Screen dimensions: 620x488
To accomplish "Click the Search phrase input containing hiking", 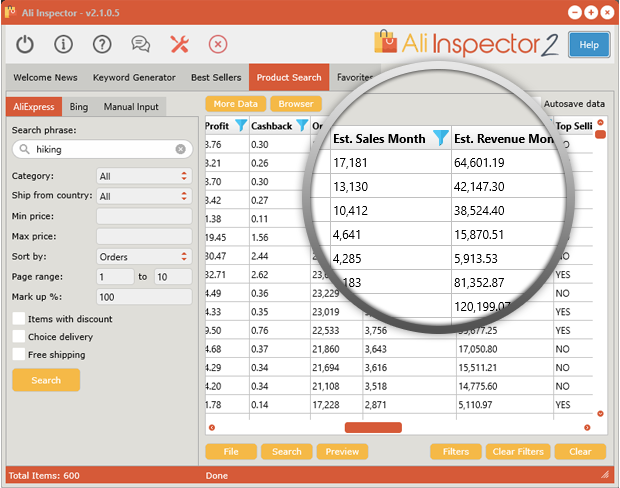I will click(x=102, y=149).
